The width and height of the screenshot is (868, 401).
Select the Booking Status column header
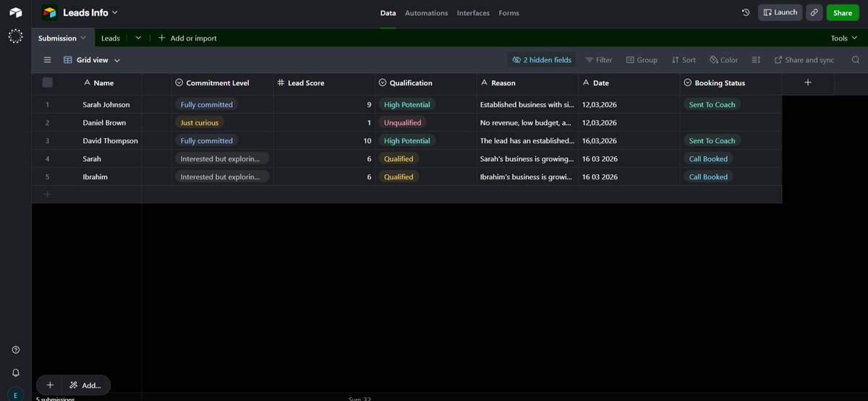click(731, 82)
